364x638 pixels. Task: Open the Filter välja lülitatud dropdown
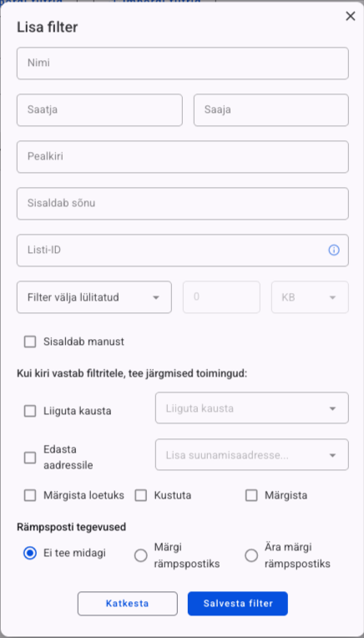point(94,297)
